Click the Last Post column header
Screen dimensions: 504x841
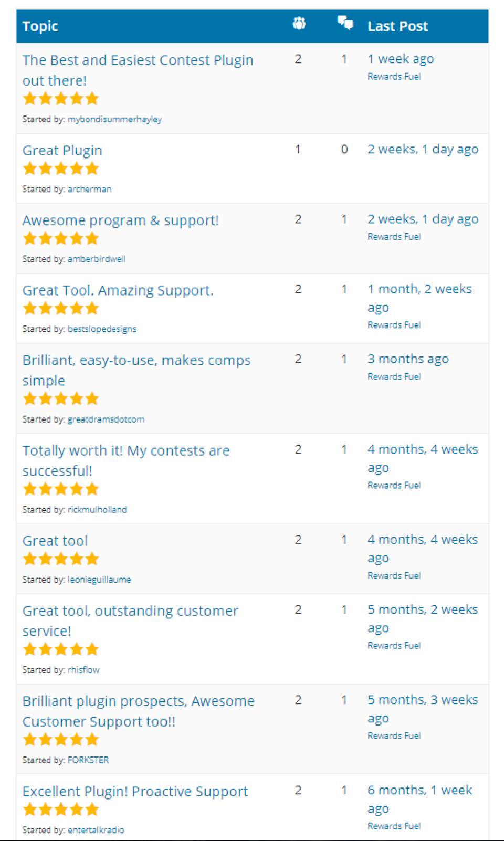[x=398, y=26]
